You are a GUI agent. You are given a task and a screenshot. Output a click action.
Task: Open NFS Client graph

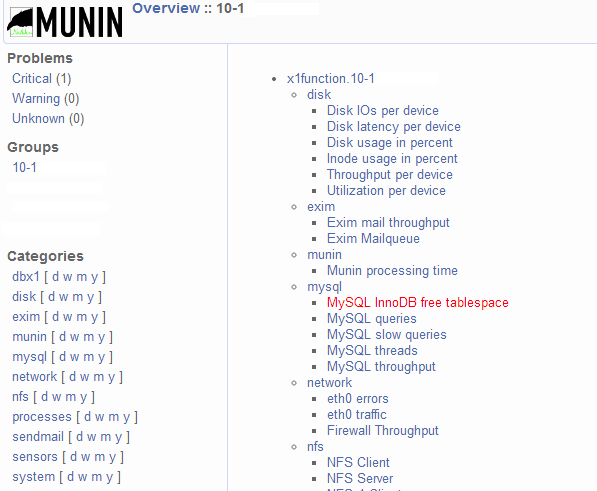tap(358, 462)
